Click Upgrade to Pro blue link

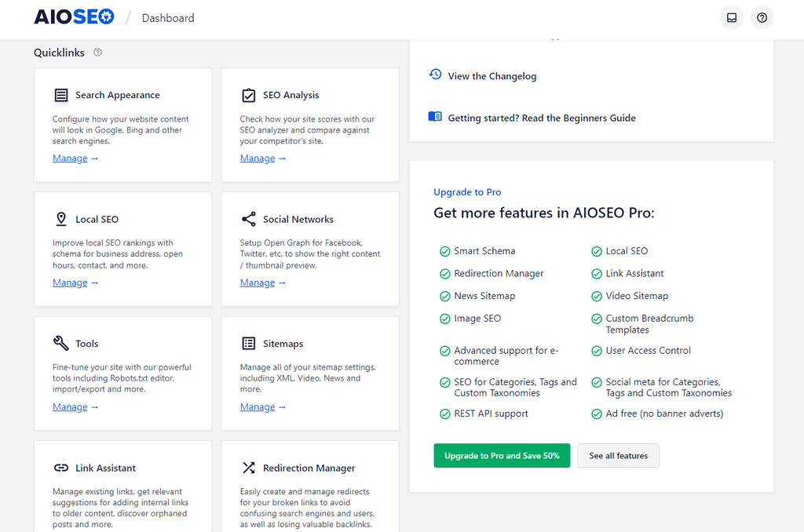coord(467,192)
